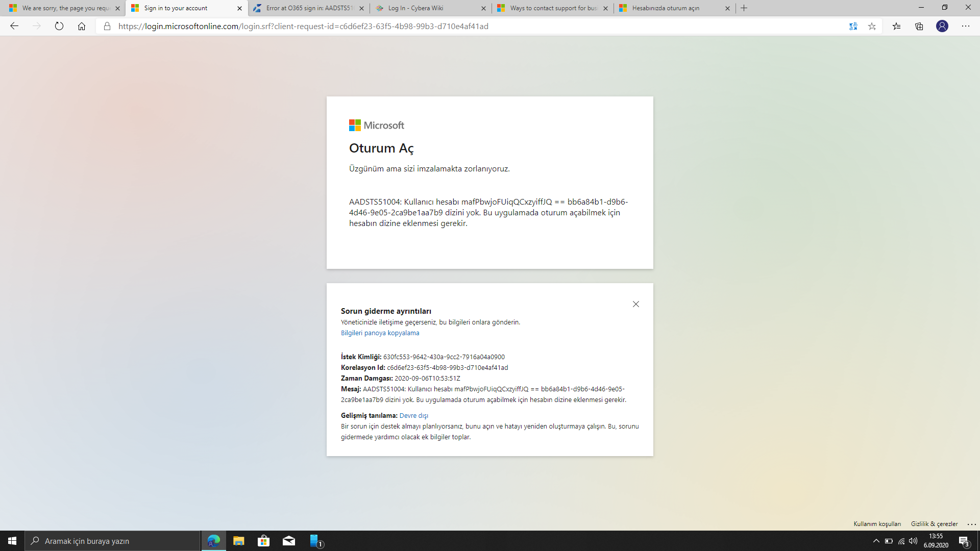Open 'Gizlilik & çerezler' link
980x551 pixels.
934,524
